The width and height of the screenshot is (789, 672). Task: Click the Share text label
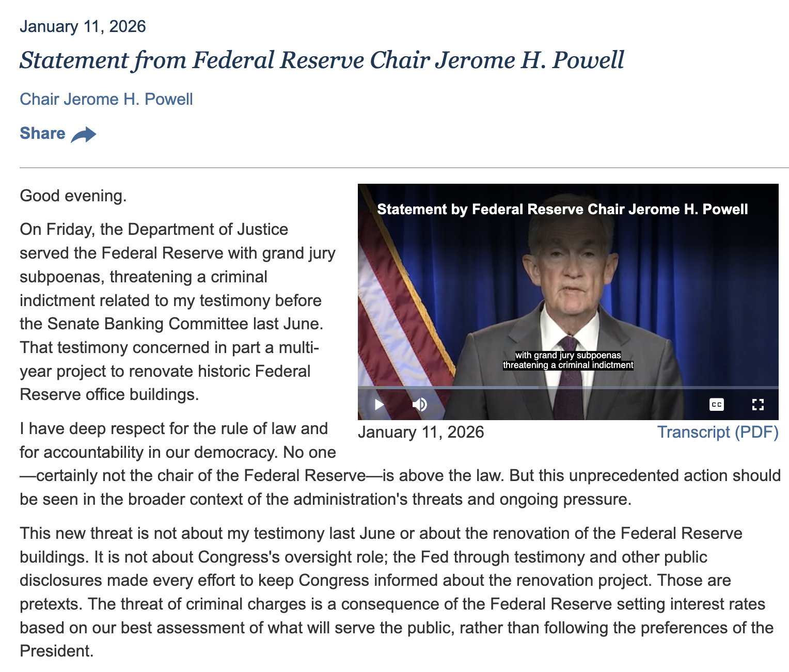point(42,133)
